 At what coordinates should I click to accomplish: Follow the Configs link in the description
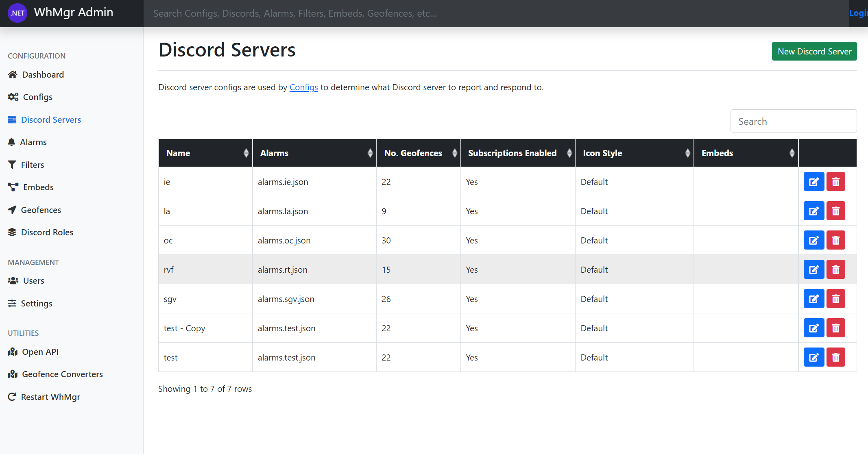303,87
